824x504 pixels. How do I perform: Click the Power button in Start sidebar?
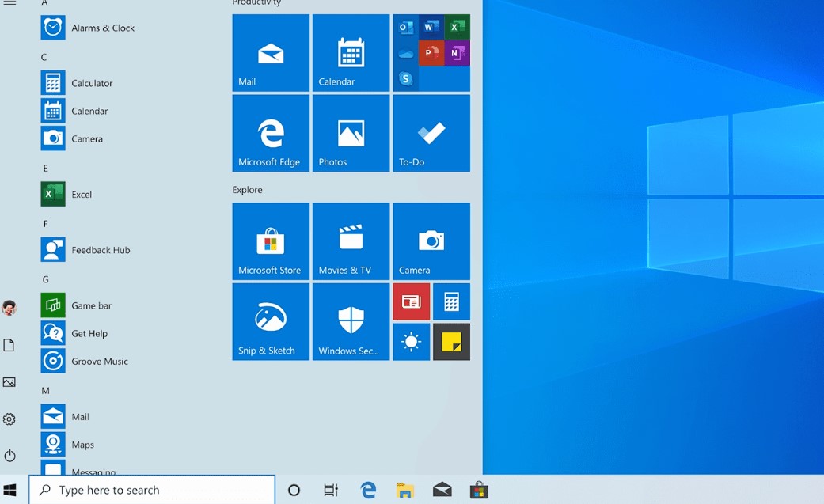(9, 456)
